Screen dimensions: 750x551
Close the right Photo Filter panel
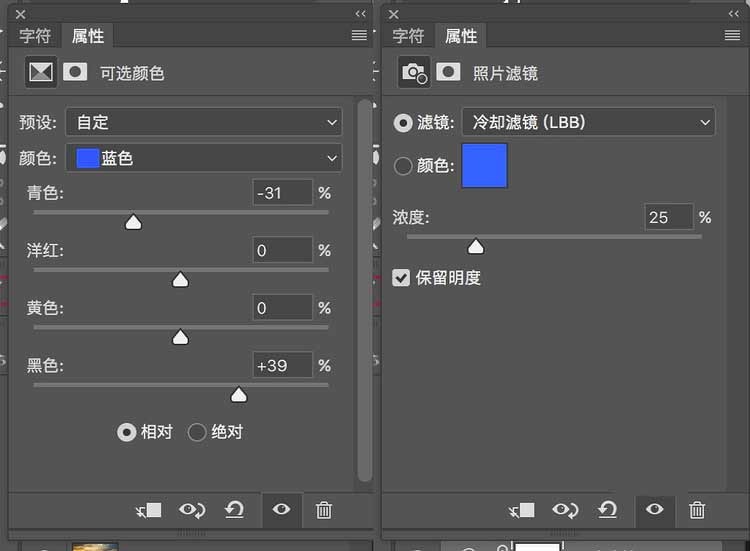[x=393, y=15]
